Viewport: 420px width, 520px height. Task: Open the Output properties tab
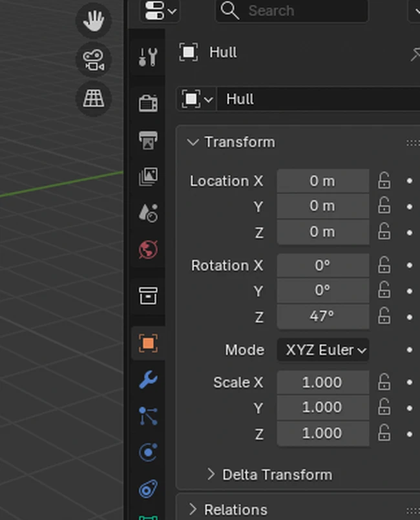click(148, 140)
